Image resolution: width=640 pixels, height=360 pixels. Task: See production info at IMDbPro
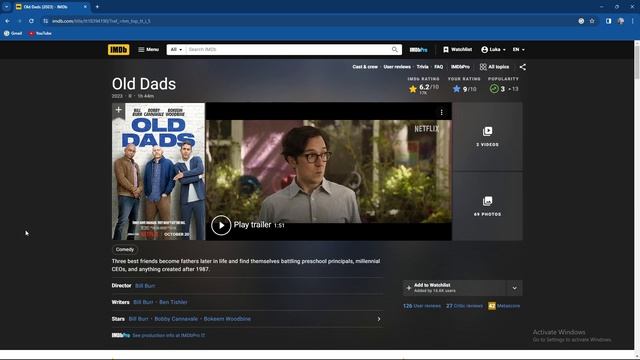168,336
